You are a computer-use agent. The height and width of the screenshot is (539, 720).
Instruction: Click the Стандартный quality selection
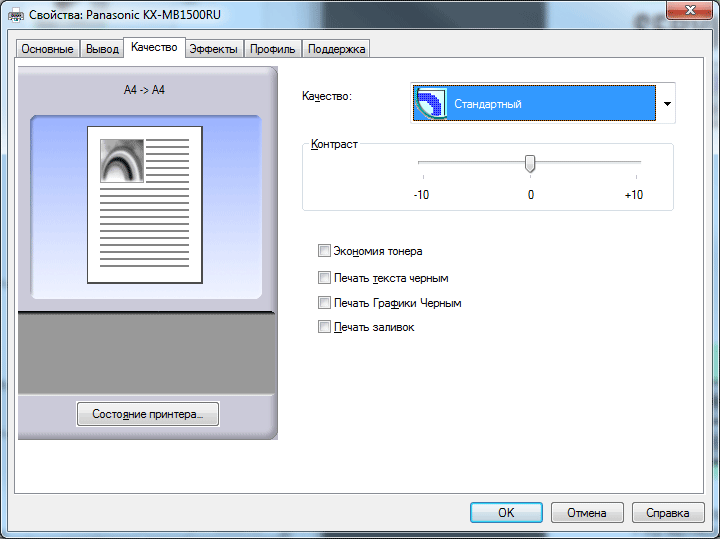tap(534, 103)
